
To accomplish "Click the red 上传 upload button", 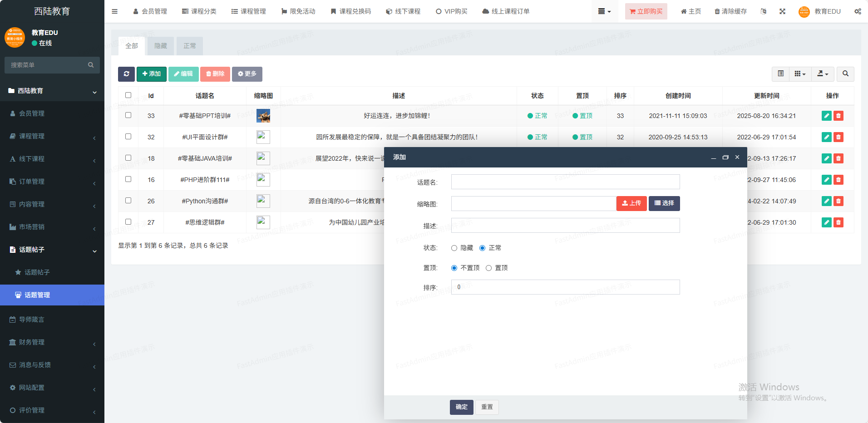I will point(631,203).
